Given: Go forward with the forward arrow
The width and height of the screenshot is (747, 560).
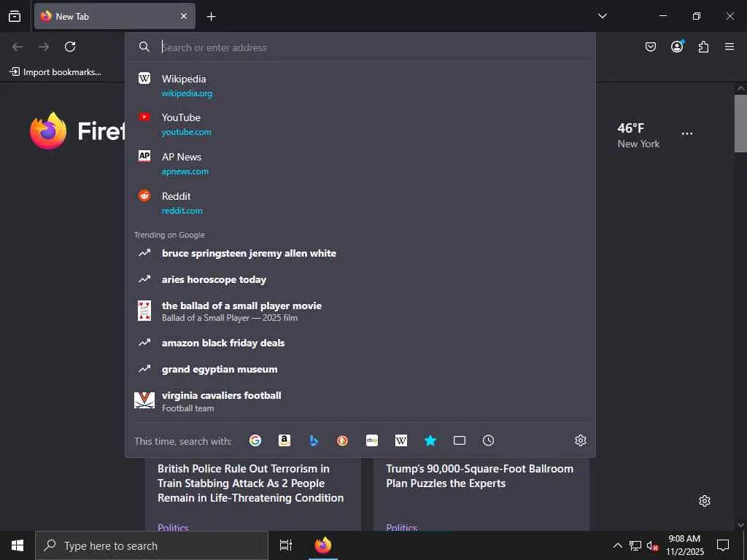Looking at the screenshot, I should coord(44,47).
